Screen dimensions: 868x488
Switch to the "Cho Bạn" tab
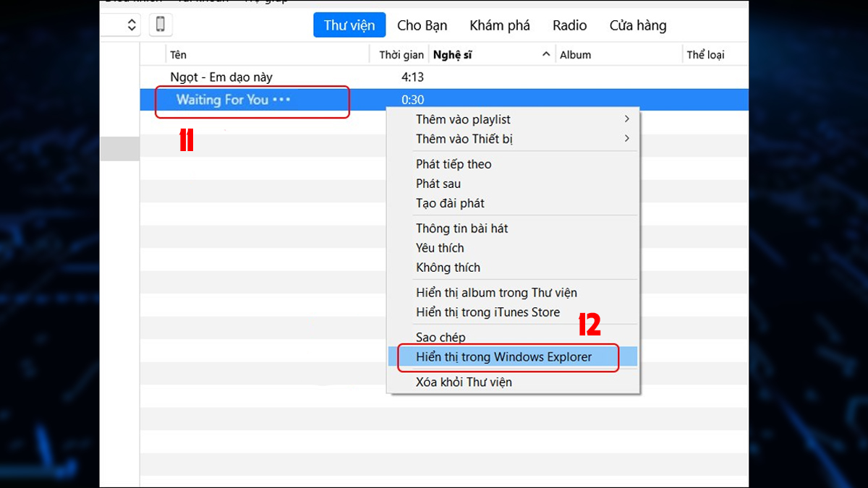[422, 25]
